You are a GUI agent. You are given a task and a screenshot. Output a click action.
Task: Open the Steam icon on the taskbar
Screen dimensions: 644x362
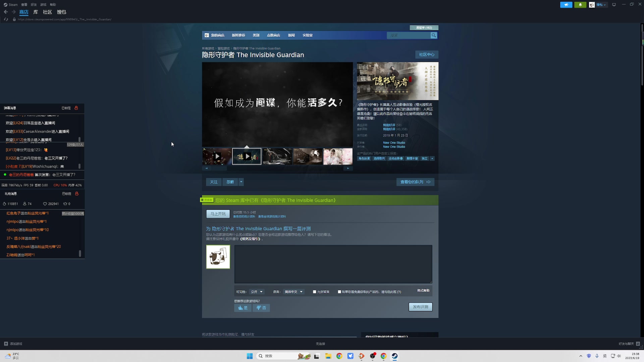tap(394, 356)
